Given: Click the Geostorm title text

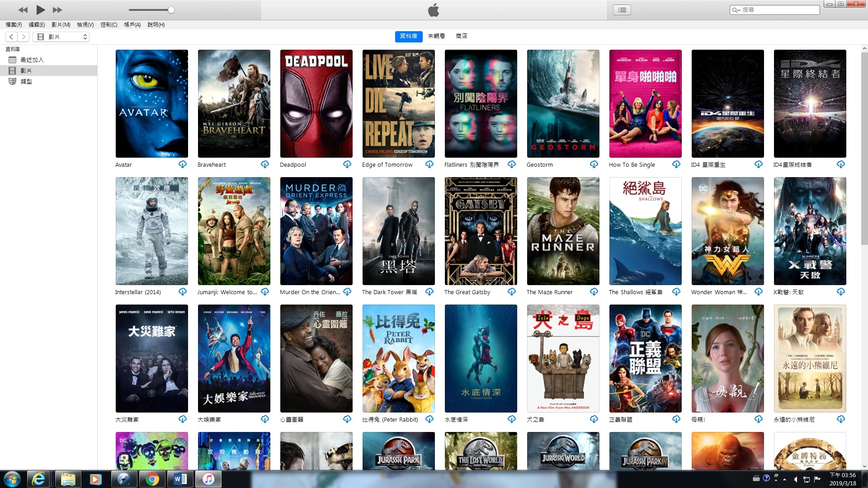Looking at the screenshot, I should point(540,165).
